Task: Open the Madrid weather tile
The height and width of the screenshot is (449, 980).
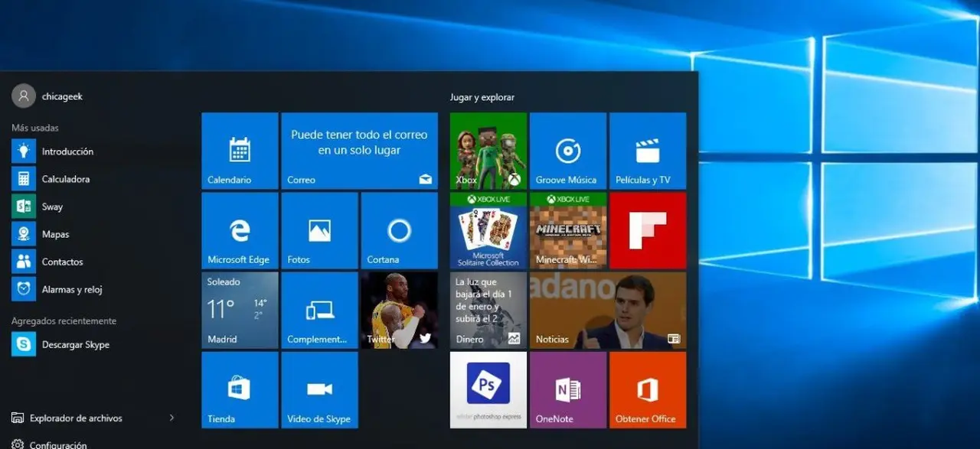Action: 240,310
